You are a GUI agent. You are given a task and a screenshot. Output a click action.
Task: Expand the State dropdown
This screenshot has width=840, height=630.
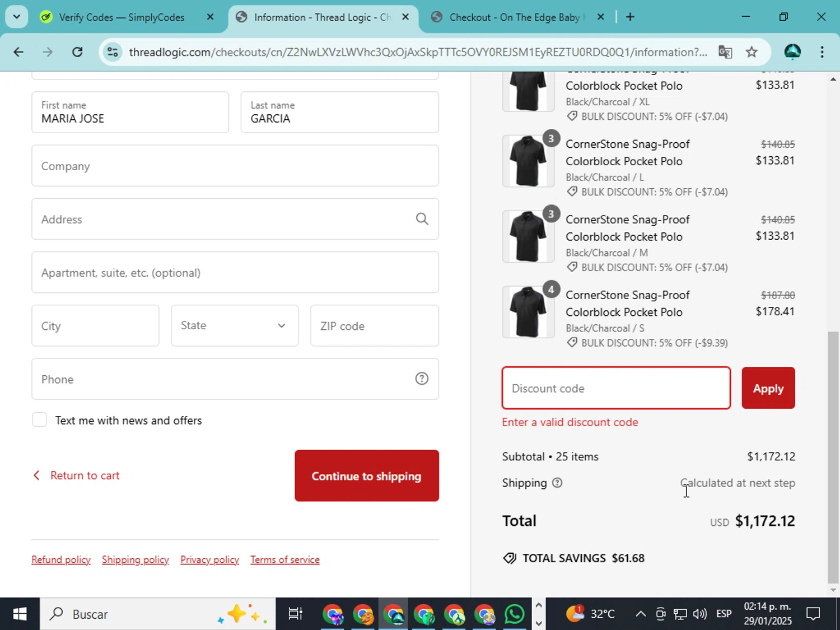pyautogui.click(x=235, y=325)
